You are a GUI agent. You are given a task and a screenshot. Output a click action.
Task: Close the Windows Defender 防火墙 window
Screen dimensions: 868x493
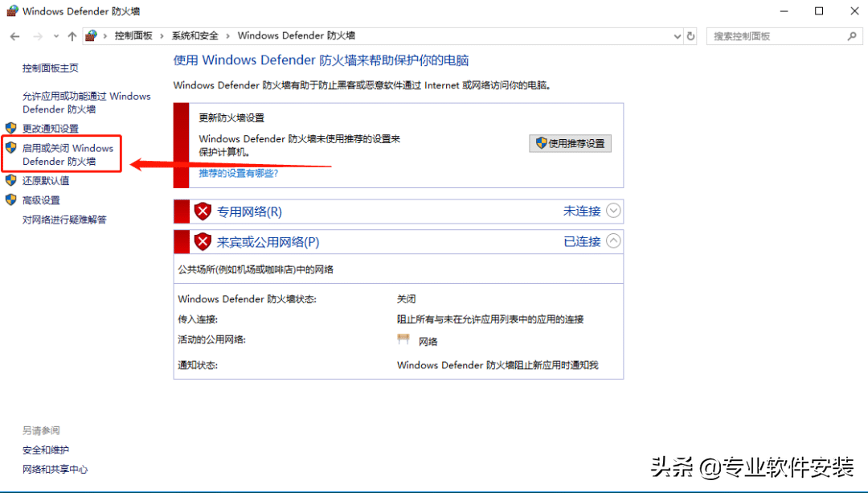[854, 11]
